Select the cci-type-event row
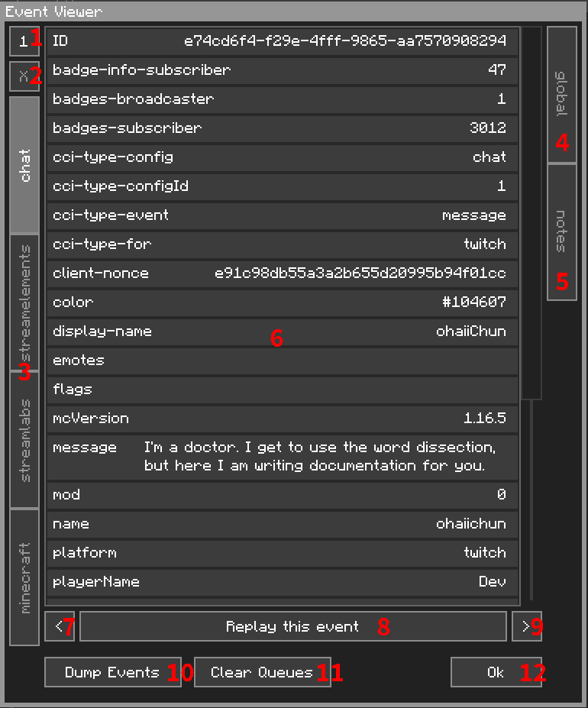 coord(283,215)
